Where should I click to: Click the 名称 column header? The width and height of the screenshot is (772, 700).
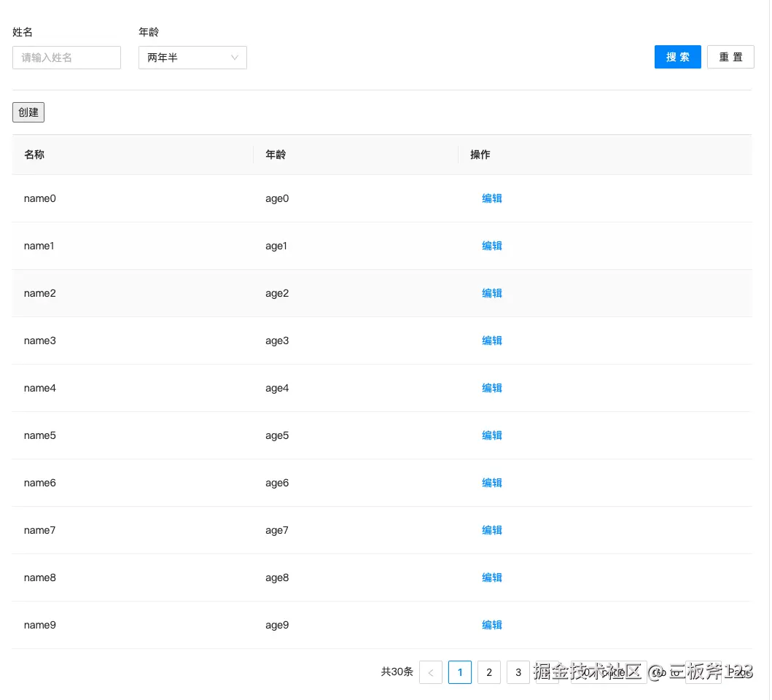click(133, 155)
